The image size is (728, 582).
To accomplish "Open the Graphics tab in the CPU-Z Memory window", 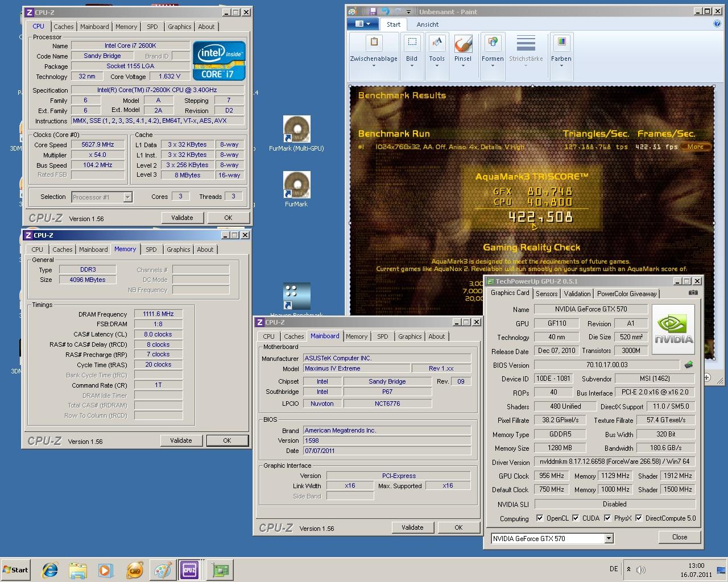I will click(179, 250).
